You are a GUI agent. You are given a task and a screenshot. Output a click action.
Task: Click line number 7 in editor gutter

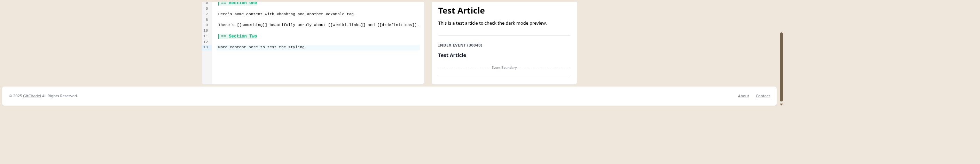click(206, 15)
